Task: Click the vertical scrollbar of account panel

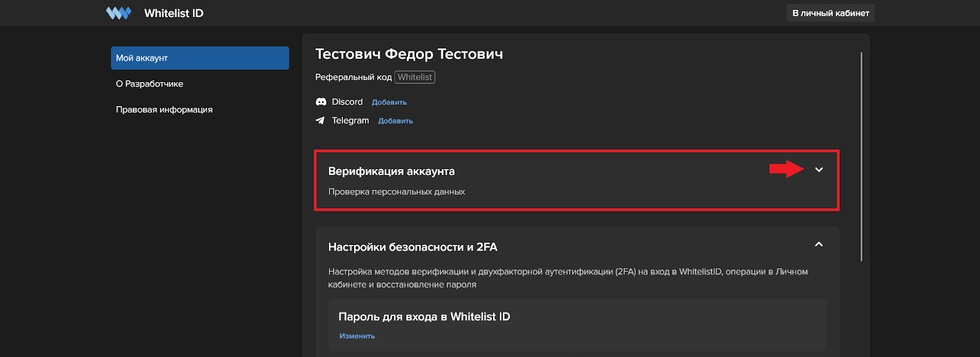Action: pos(861,156)
